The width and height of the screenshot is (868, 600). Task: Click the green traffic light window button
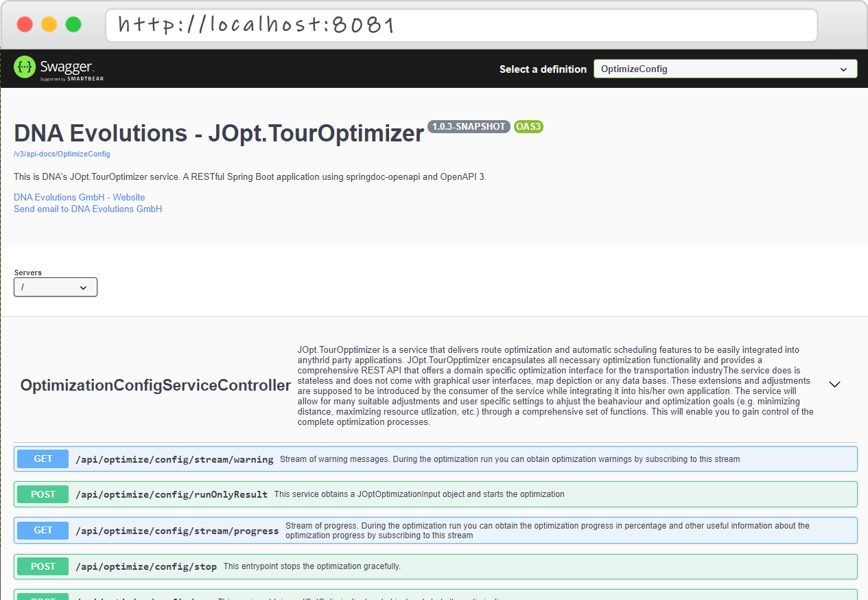pyautogui.click(x=73, y=23)
